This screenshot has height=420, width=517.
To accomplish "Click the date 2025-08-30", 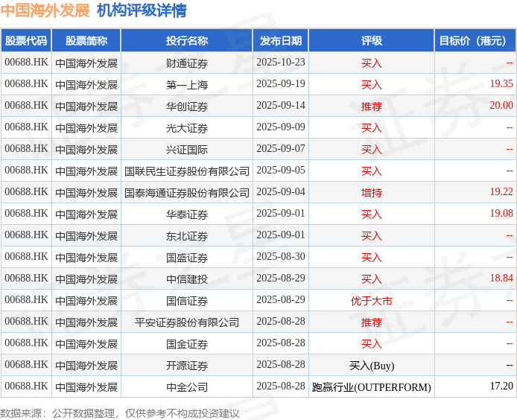I will point(281,256).
